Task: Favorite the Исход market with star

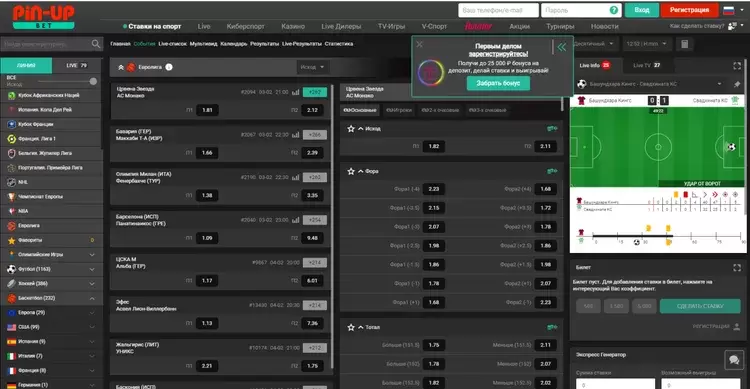Action: point(351,129)
